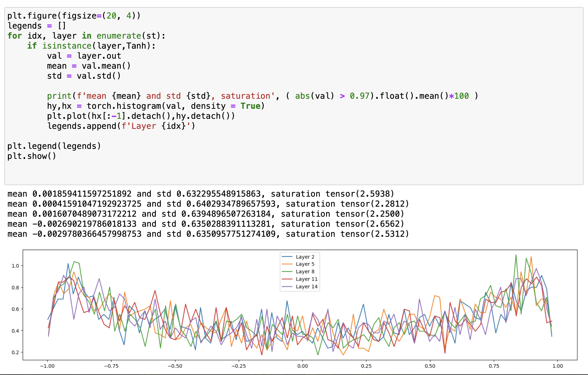The height and width of the screenshot is (375, 588).
Task: Click the blue Layer 2 legend line swatch
Action: [287, 257]
